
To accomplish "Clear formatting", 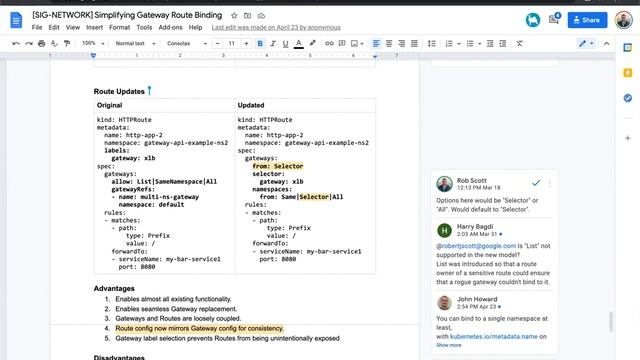I will pyautogui.click(x=520, y=43).
